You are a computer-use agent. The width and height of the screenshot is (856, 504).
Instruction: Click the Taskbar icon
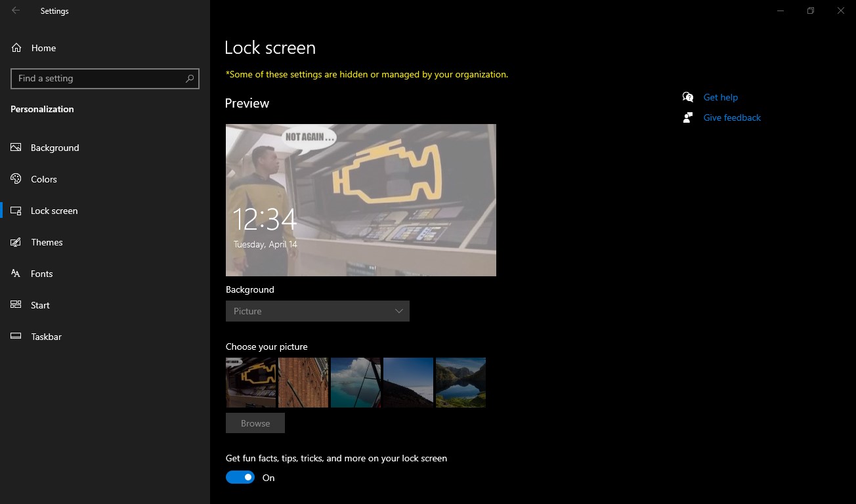pos(16,337)
